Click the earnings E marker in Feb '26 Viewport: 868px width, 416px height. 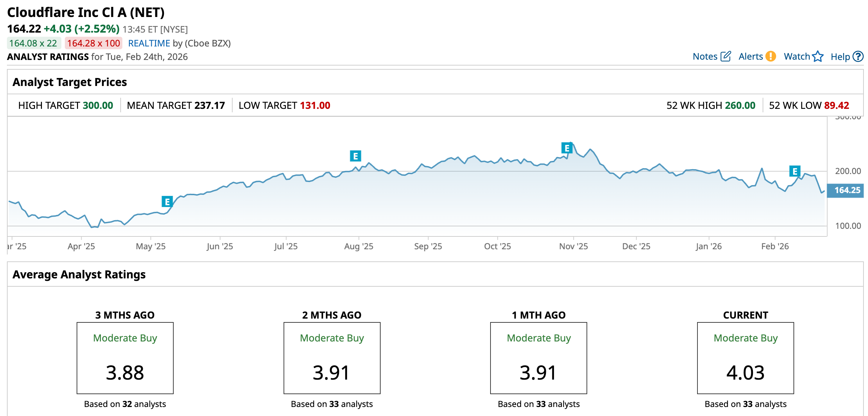[795, 171]
